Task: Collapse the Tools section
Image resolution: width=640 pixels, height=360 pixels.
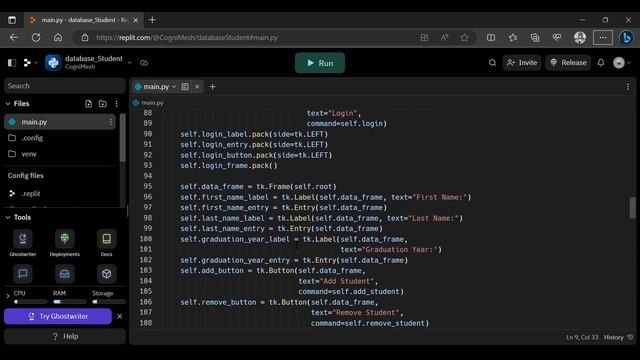Action: tap(8, 217)
